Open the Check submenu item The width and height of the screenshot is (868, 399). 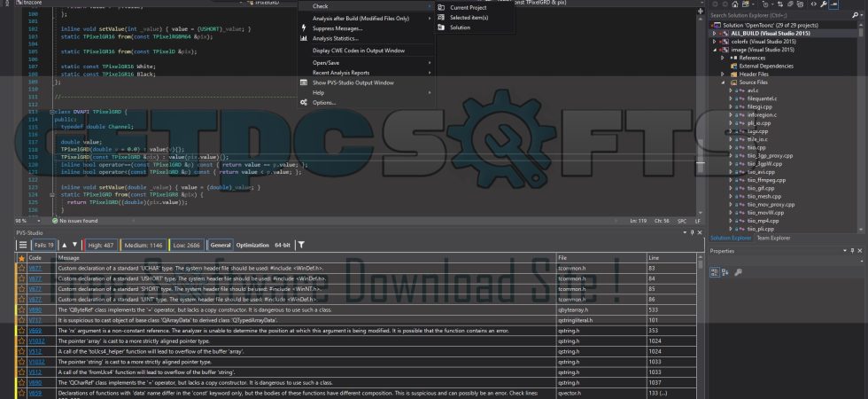click(365, 6)
